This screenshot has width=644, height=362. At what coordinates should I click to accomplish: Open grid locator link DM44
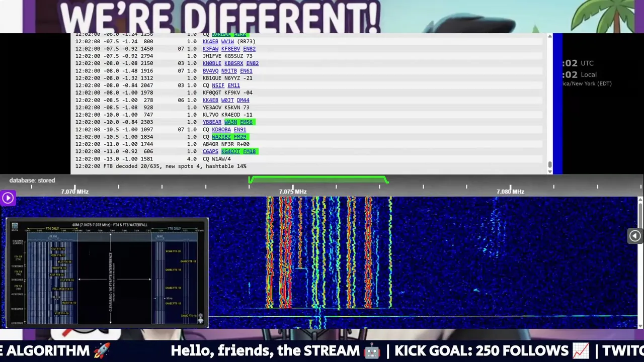click(243, 100)
